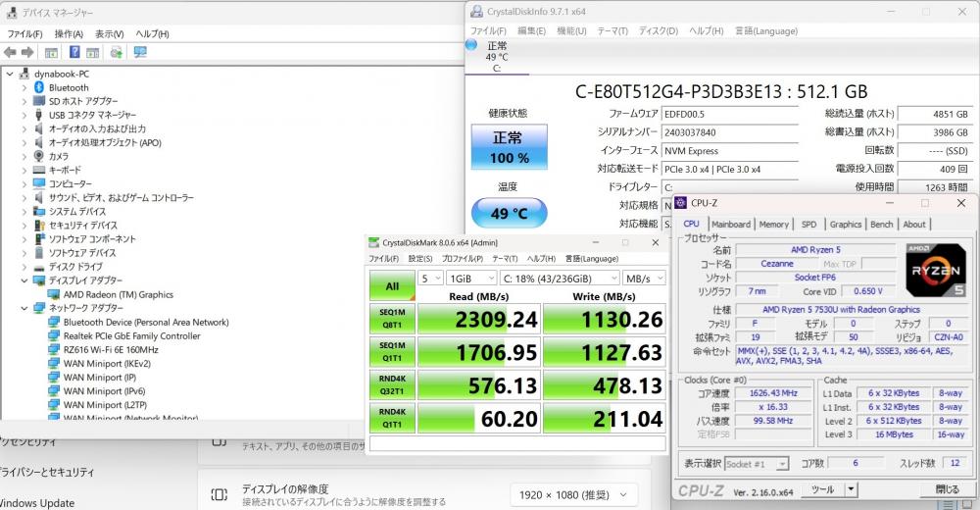This screenshot has width=980, height=510.
Task: Click CPU-Z title bar icon
Action: (681, 203)
